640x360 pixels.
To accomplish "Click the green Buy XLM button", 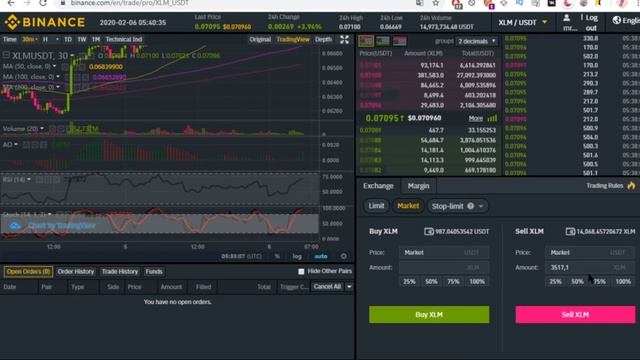I will pyautogui.click(x=429, y=315).
